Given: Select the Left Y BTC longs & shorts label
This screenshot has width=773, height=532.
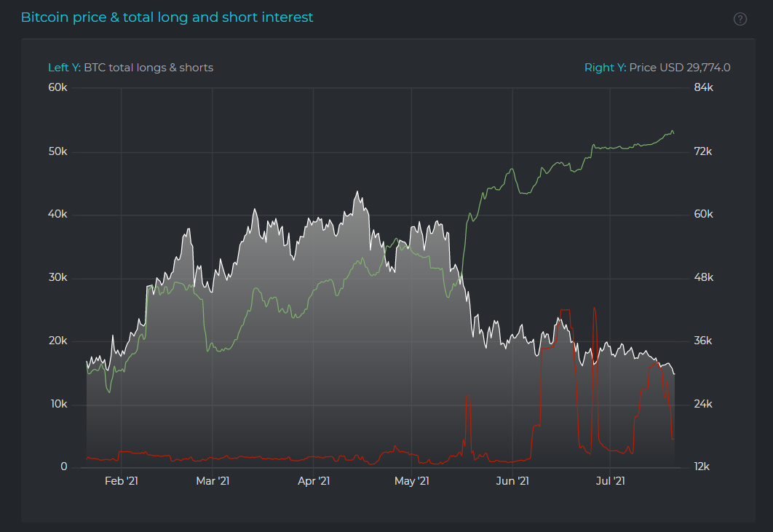Looking at the screenshot, I should 130,68.
